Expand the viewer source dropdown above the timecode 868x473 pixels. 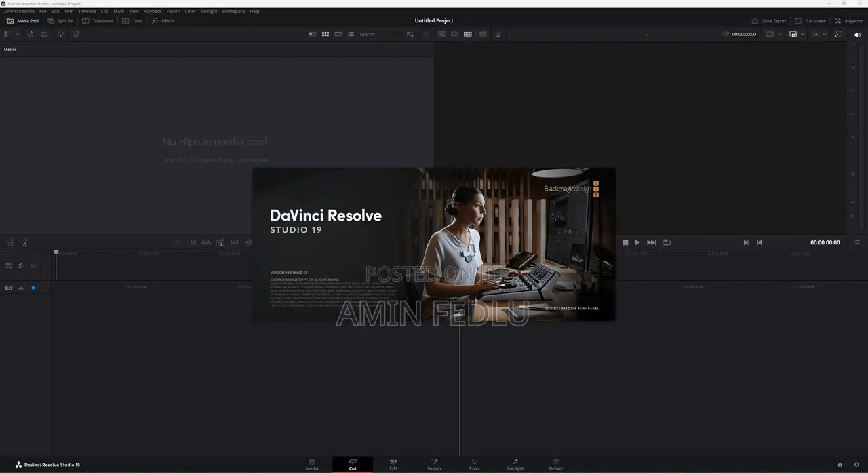647,34
